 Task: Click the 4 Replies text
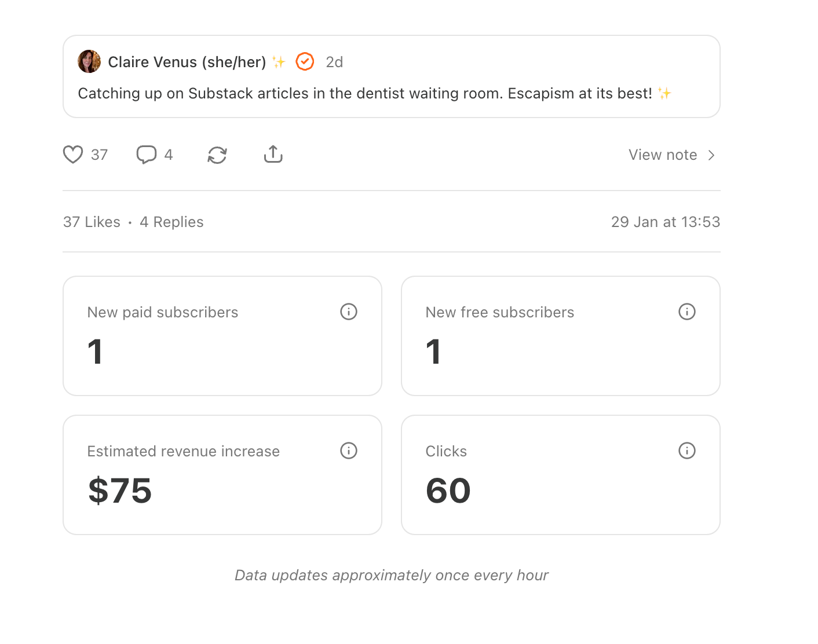click(x=171, y=222)
